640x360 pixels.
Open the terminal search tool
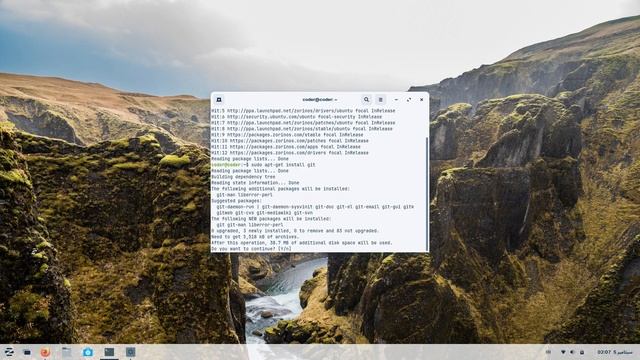366,100
